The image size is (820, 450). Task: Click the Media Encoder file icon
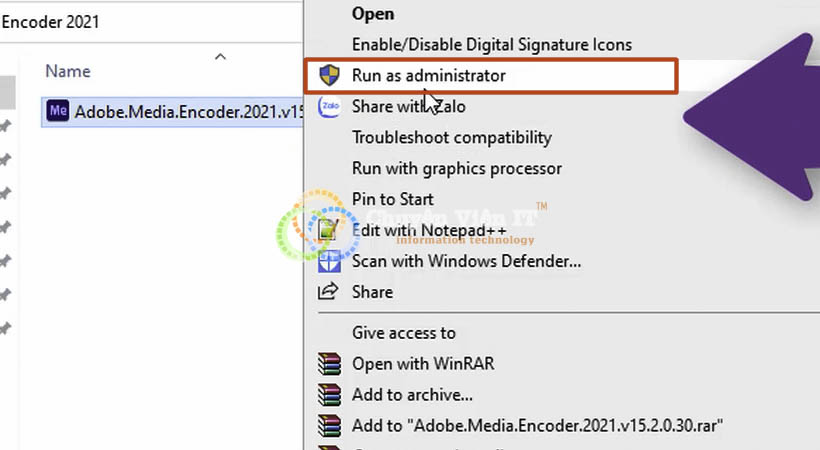[x=58, y=111]
